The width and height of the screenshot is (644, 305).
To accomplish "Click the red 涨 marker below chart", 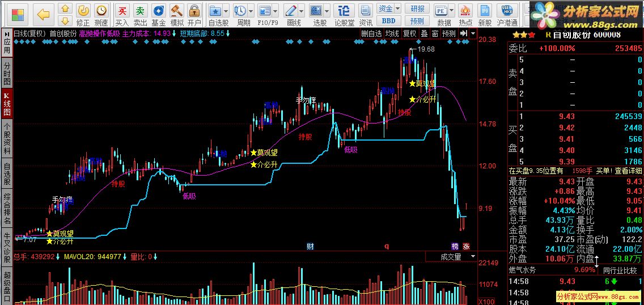I will point(466,246).
